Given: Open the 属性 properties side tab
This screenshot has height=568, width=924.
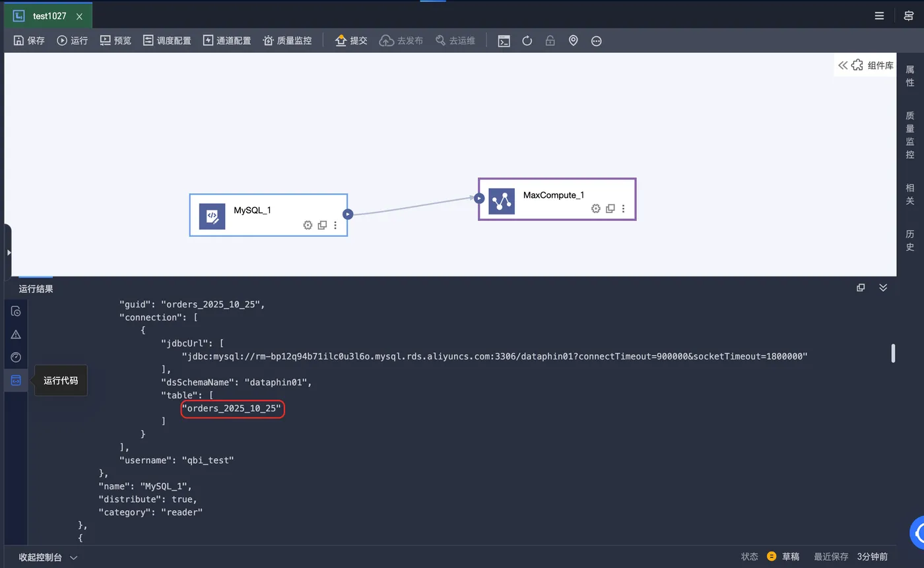Looking at the screenshot, I should coord(910,76).
